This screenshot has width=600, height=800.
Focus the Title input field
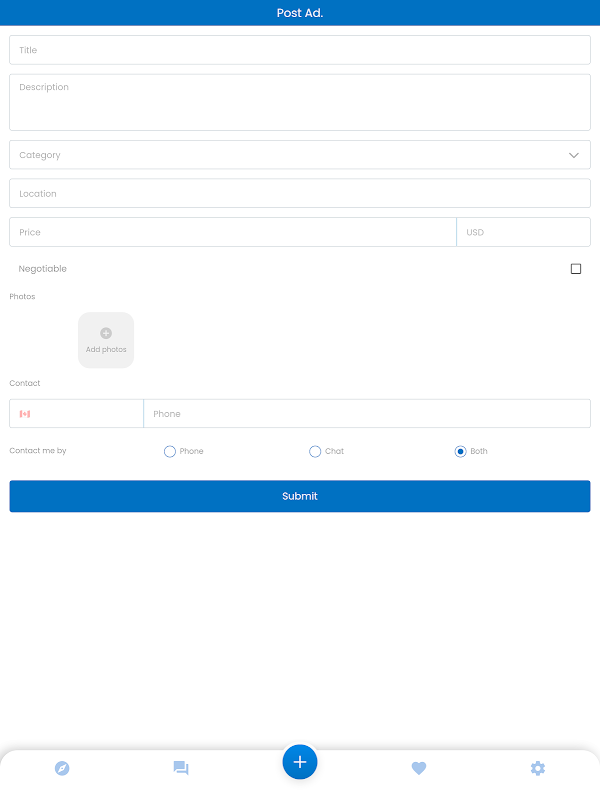[x=300, y=50]
